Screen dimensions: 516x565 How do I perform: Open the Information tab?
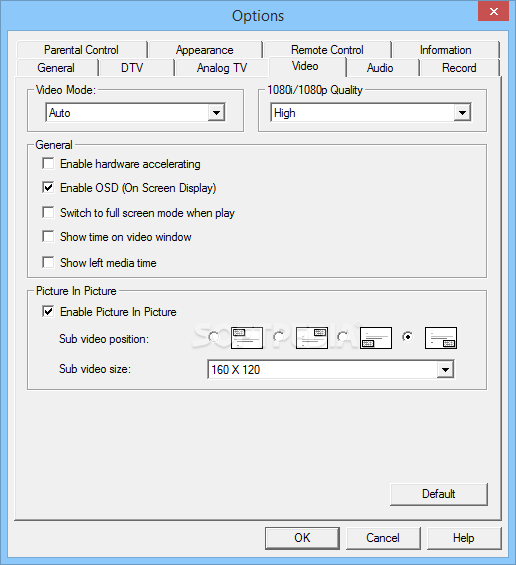pos(446,50)
